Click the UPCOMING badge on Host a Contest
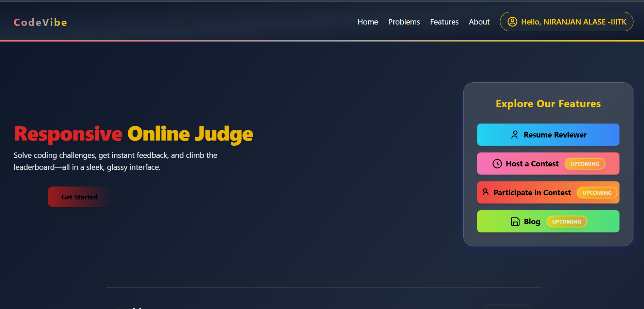 585,164
